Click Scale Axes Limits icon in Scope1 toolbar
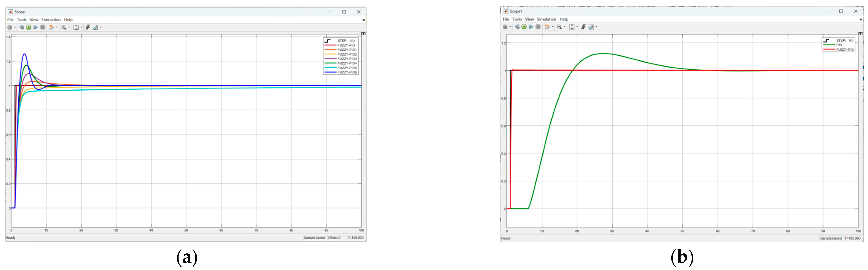 [572, 27]
